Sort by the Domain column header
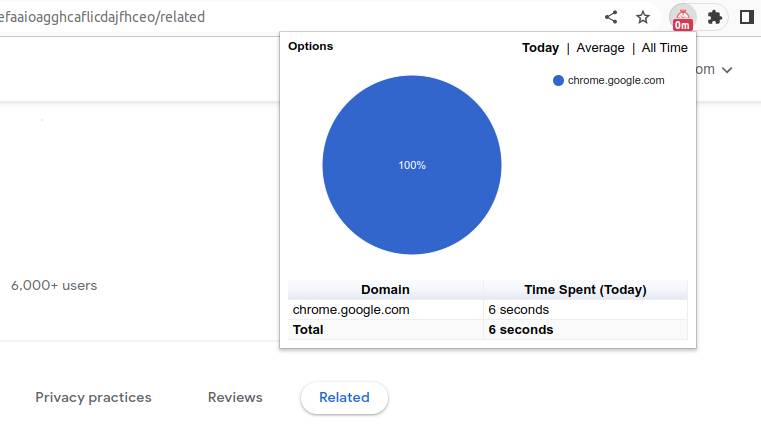The width and height of the screenshot is (761, 443). click(x=385, y=290)
